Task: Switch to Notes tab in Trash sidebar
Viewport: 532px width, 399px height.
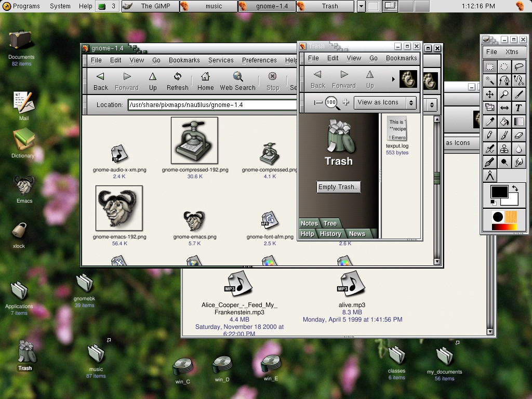Action: [x=309, y=223]
